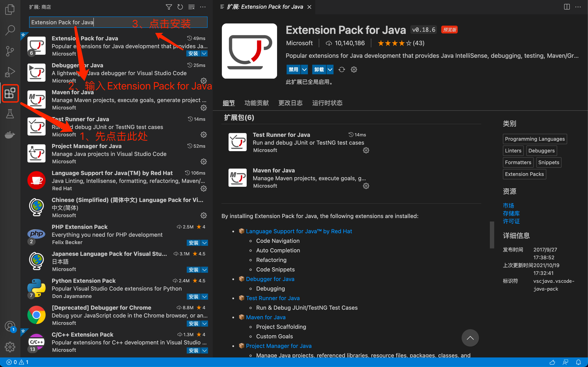Open the Debugger for Java link
Screen dimensions: 588x367
coord(270,279)
